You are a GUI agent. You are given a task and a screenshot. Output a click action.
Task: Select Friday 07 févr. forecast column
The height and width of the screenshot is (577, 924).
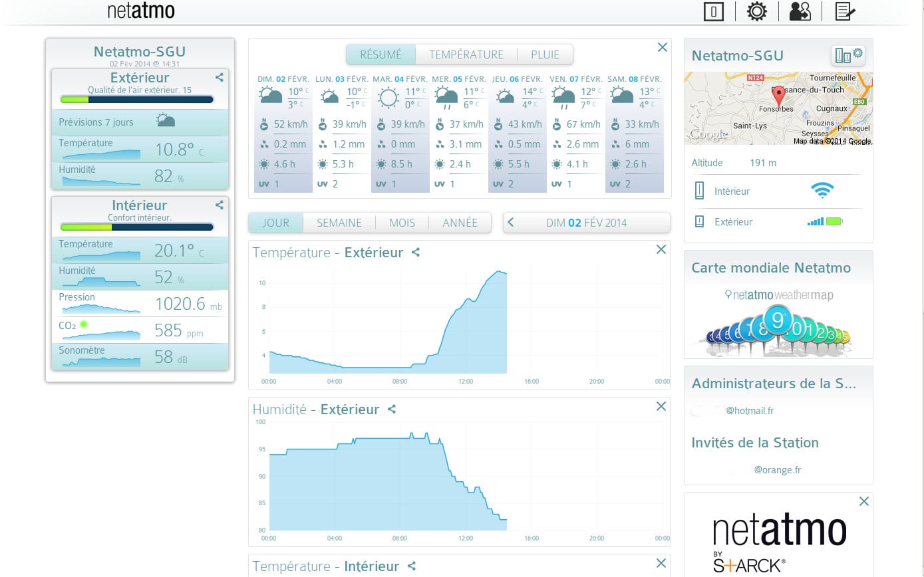click(x=576, y=133)
